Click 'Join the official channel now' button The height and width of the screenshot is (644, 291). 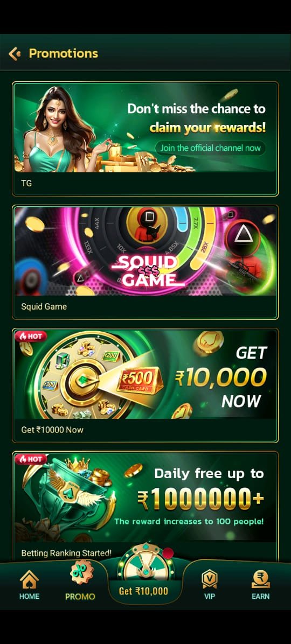pyautogui.click(x=211, y=148)
